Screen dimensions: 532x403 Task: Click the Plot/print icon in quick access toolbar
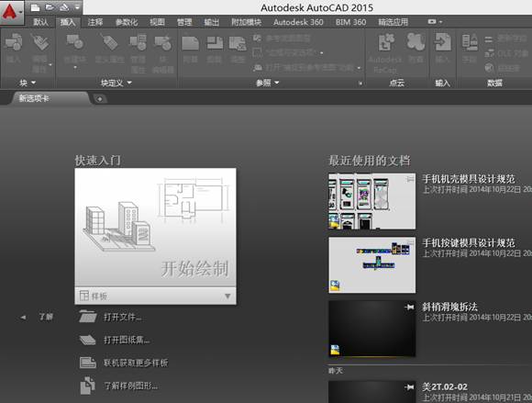(x=64, y=7)
